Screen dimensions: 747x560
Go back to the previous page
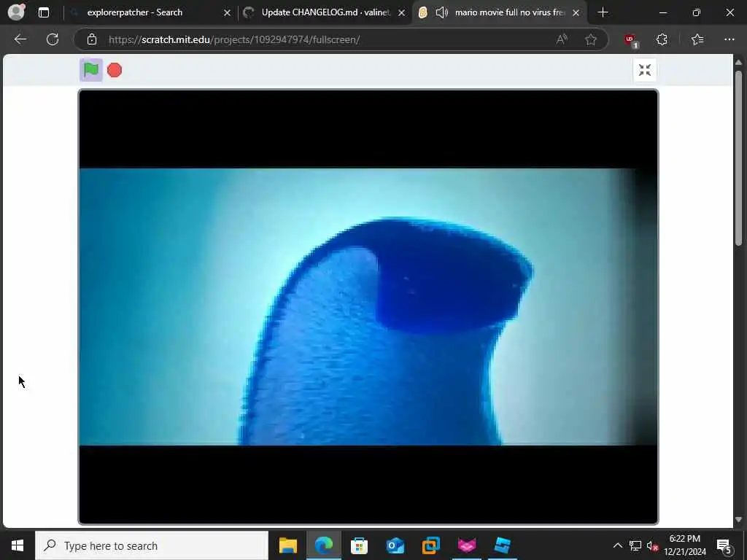coord(20,39)
